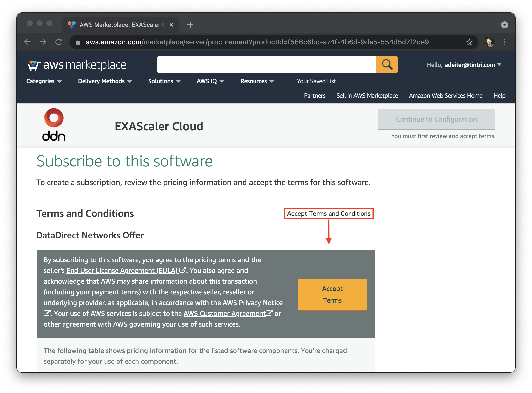Open the Solutions menu
Viewport: 532px width, 393px height.
(x=164, y=81)
